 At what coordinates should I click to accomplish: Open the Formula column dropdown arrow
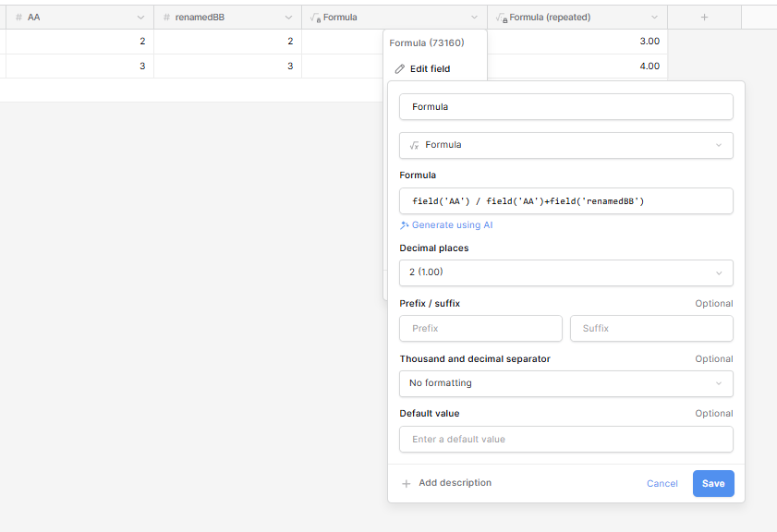[x=474, y=18]
